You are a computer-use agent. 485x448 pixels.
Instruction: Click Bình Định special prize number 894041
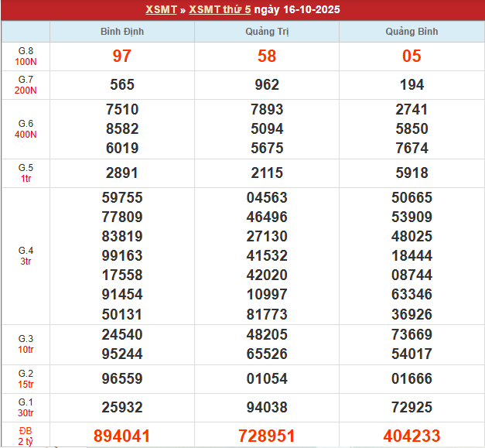click(121, 436)
